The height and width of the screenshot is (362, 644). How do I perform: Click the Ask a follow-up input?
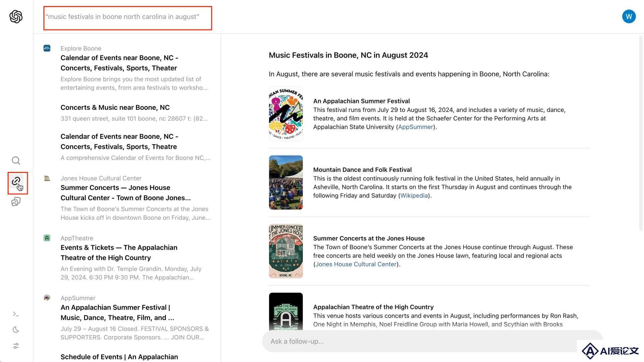point(433,341)
